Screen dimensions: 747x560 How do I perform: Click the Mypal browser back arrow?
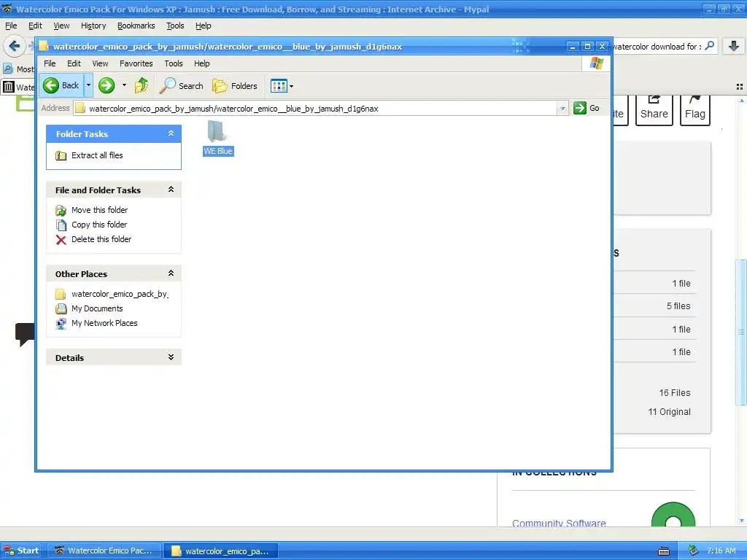pyautogui.click(x=15, y=46)
